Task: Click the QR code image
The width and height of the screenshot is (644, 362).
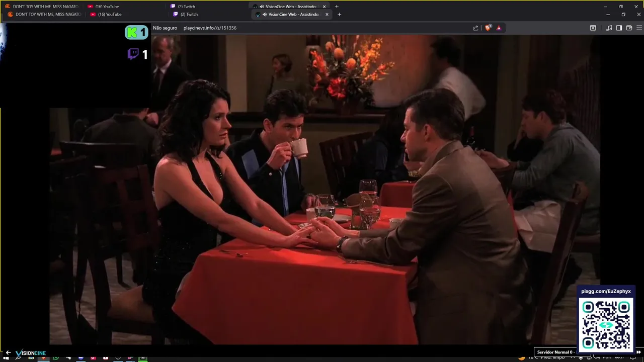Action: (606, 324)
